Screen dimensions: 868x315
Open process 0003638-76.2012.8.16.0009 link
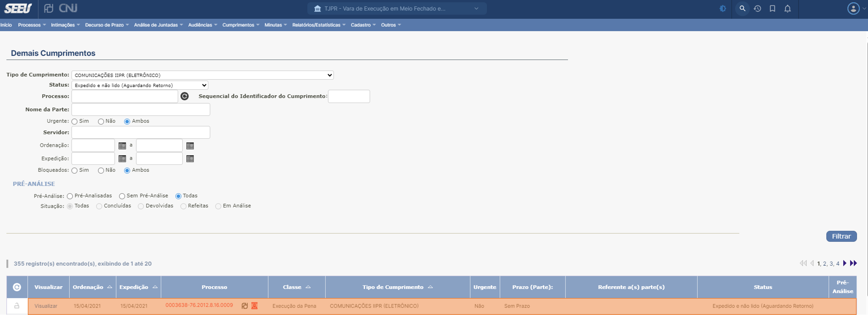(199, 305)
